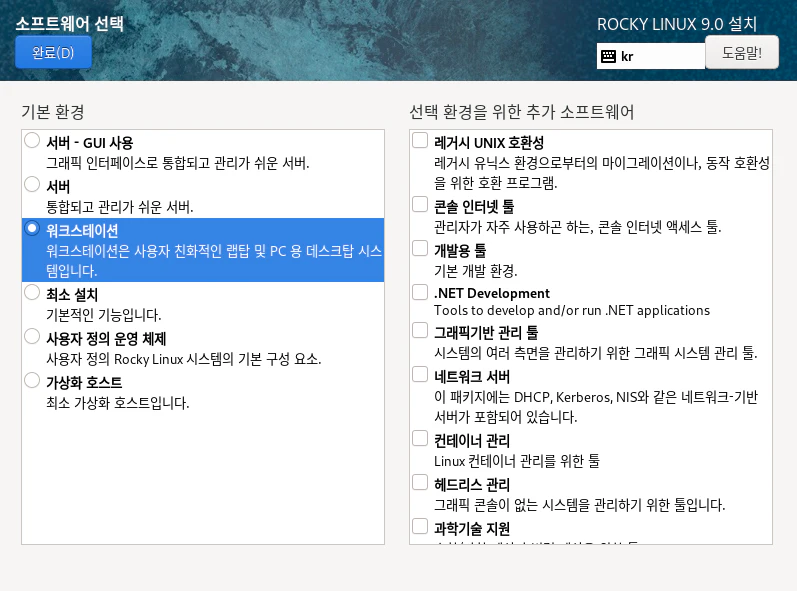Click the 헤드리스 관리 label
Screen dimensions: 797x591
click(x=472, y=485)
